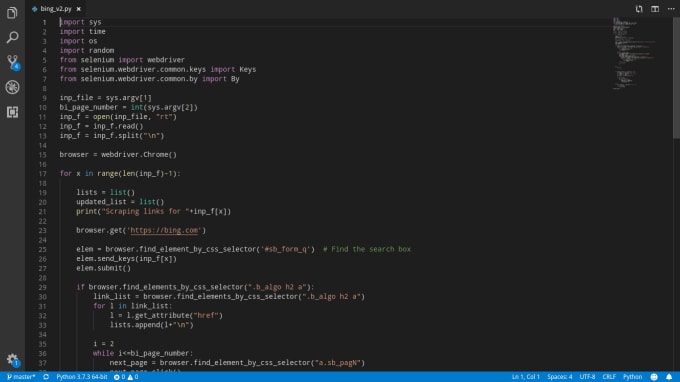Image resolution: width=680 pixels, height=382 pixels.
Task: Open the https://bing.com link in code
Action: [x=164, y=230]
